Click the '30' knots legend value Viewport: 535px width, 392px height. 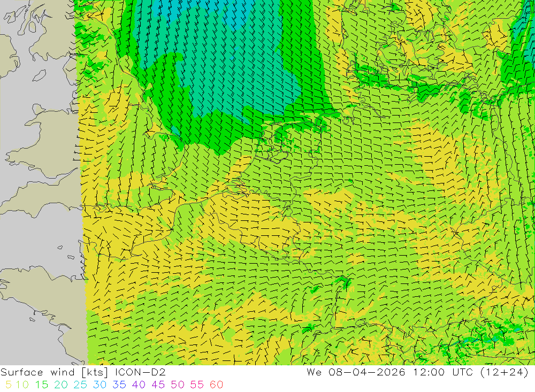[x=100, y=385]
